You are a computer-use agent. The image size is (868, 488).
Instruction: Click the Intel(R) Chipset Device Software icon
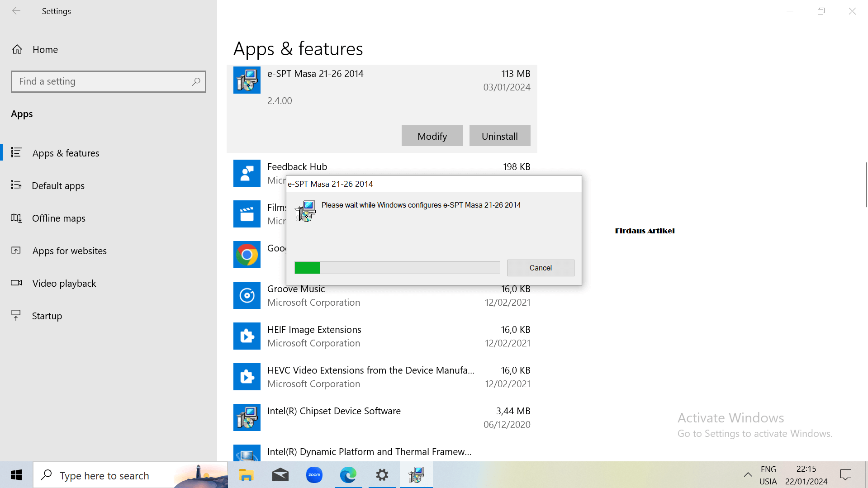pyautogui.click(x=247, y=417)
